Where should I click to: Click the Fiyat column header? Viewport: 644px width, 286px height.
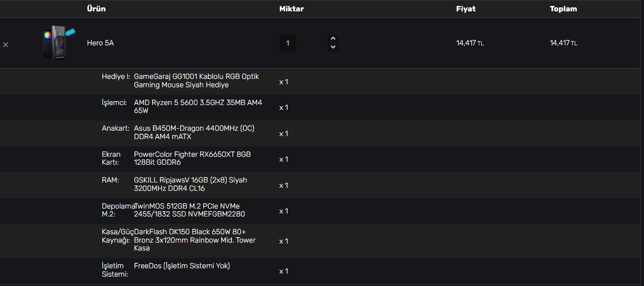tap(466, 9)
